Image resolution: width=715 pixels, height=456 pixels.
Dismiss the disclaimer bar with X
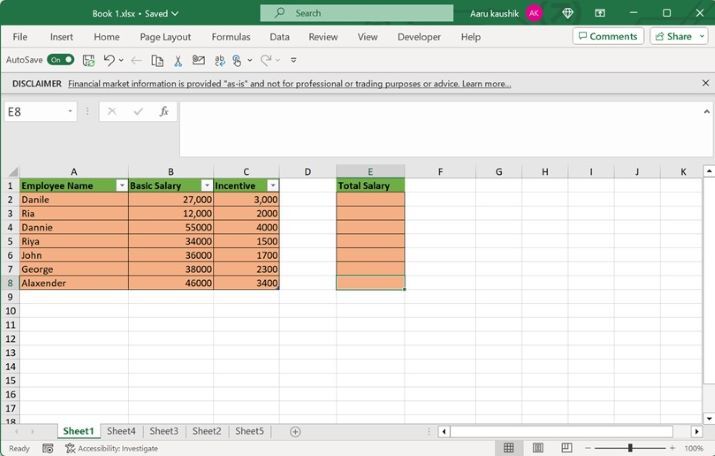click(x=705, y=83)
